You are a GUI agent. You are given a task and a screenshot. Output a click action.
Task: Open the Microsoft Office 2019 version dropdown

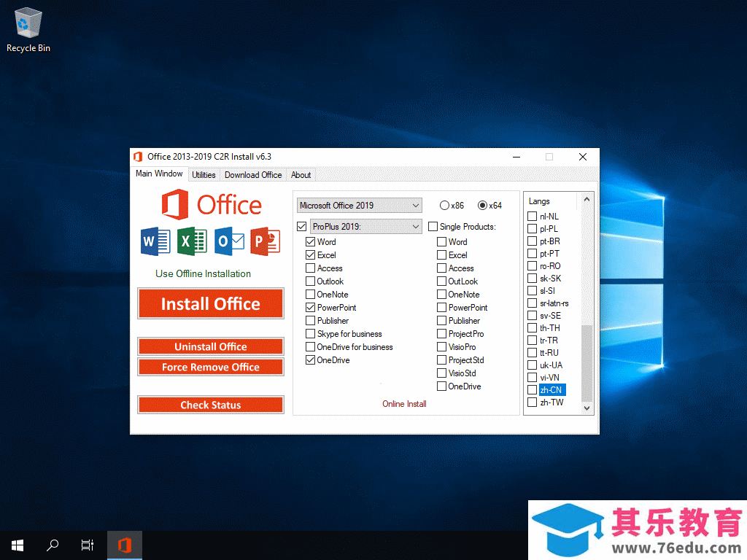tap(359, 205)
